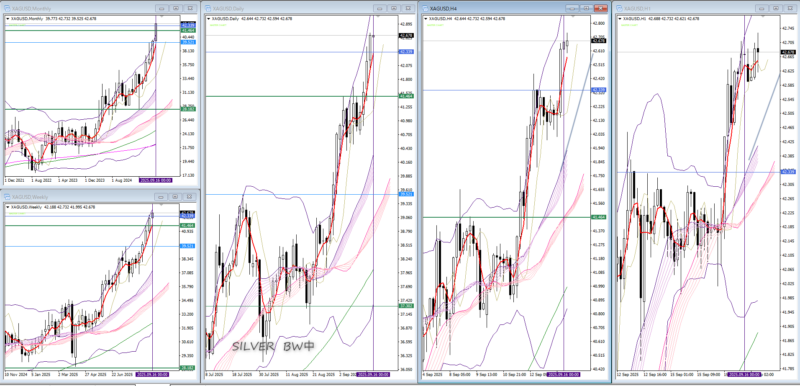
Task: Expand the arrow beside XAGUSD,H4 chart label
Action: click(426, 18)
